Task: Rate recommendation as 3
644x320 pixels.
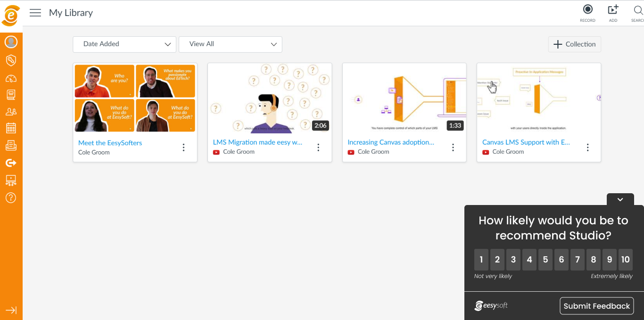Action: coord(513,260)
